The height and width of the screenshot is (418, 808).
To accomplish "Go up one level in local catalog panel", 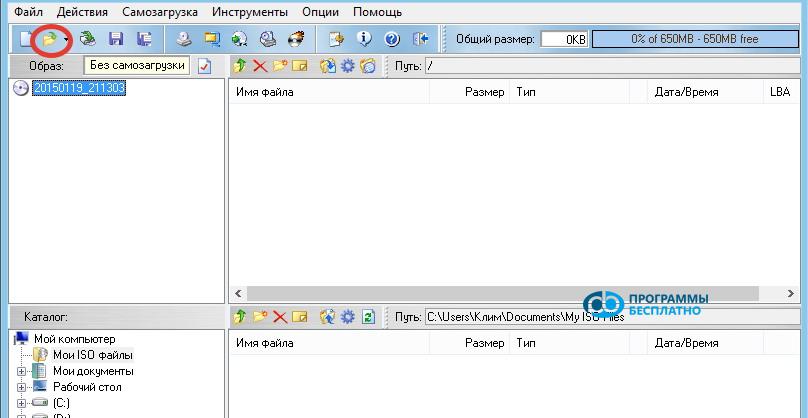I will click(240, 316).
